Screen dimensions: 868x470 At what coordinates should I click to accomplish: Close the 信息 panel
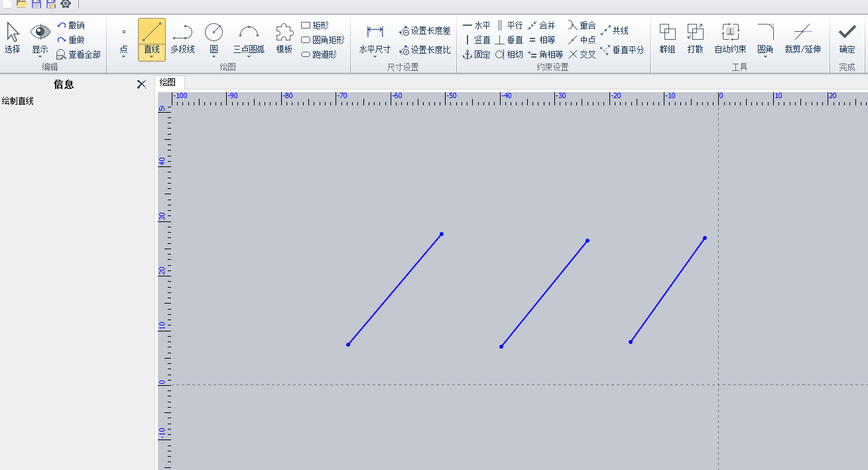pos(141,84)
